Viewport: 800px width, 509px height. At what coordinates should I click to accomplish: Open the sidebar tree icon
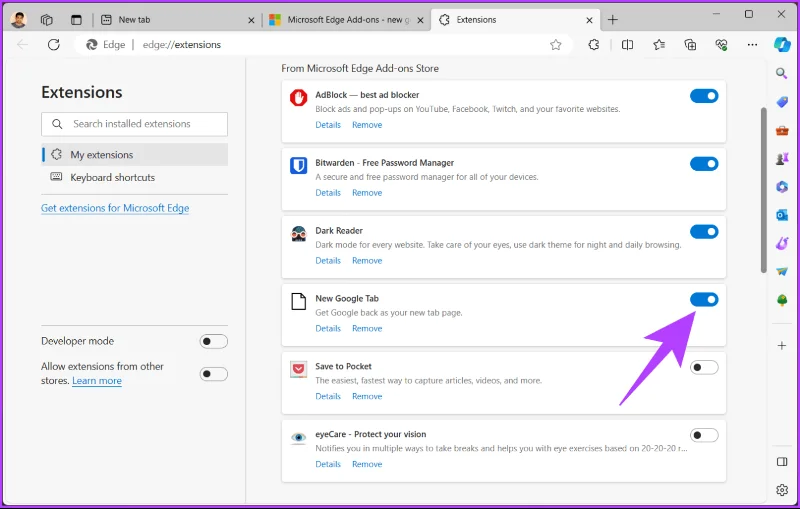pos(782,300)
